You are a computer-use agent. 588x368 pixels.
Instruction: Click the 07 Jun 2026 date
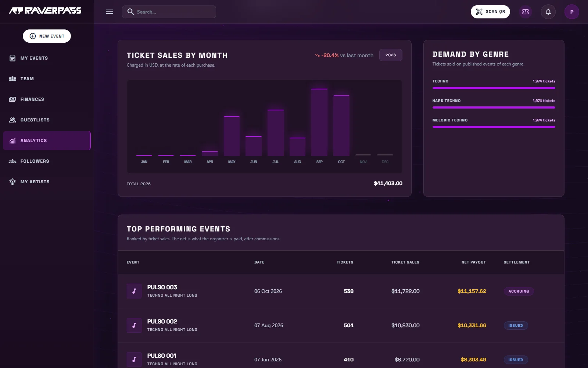(268, 360)
